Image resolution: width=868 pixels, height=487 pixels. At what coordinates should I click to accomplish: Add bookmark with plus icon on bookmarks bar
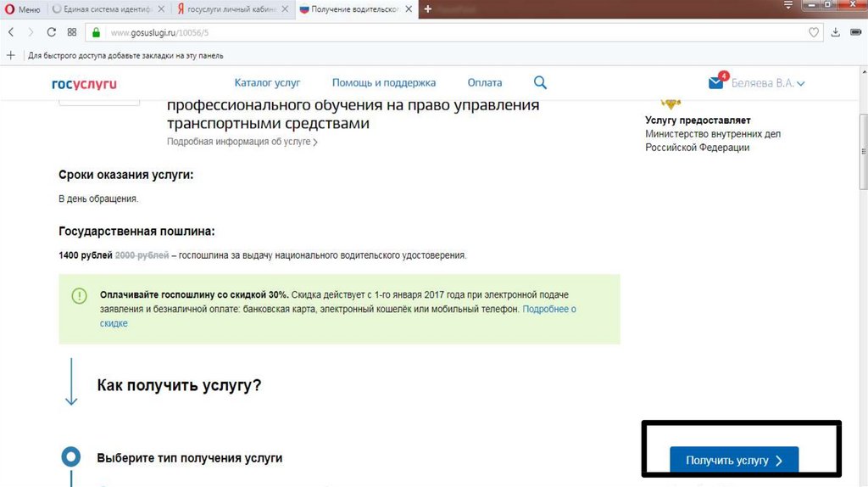[11, 55]
